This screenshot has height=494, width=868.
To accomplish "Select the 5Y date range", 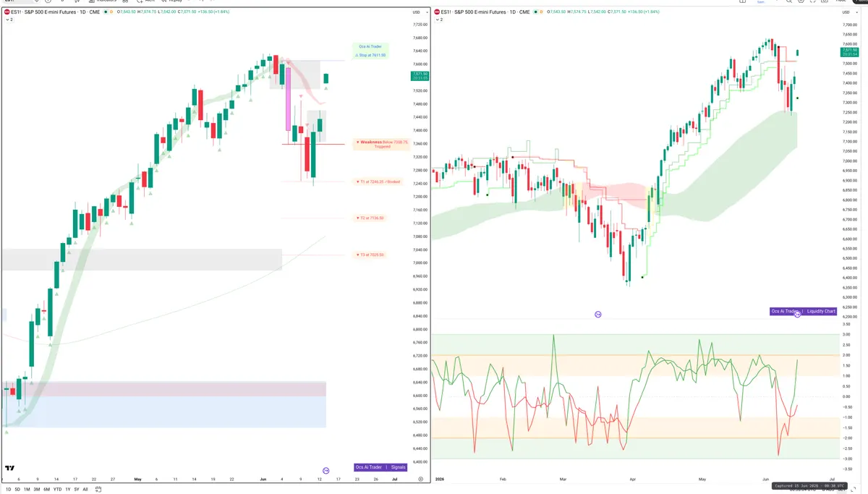I will [x=77, y=490].
